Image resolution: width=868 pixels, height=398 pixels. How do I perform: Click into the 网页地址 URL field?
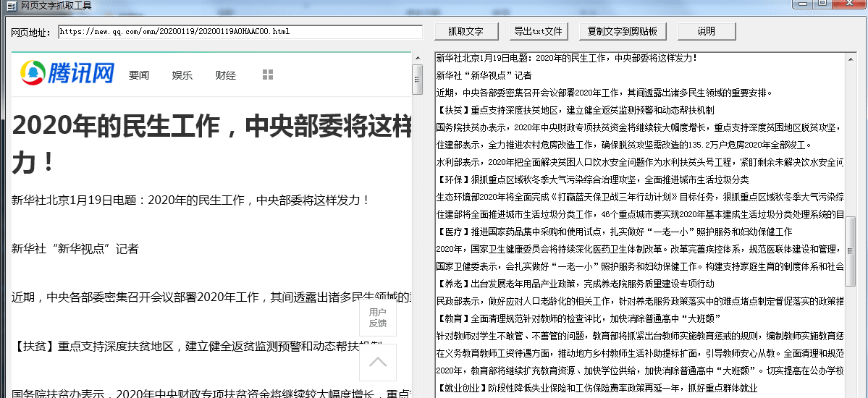click(x=240, y=32)
